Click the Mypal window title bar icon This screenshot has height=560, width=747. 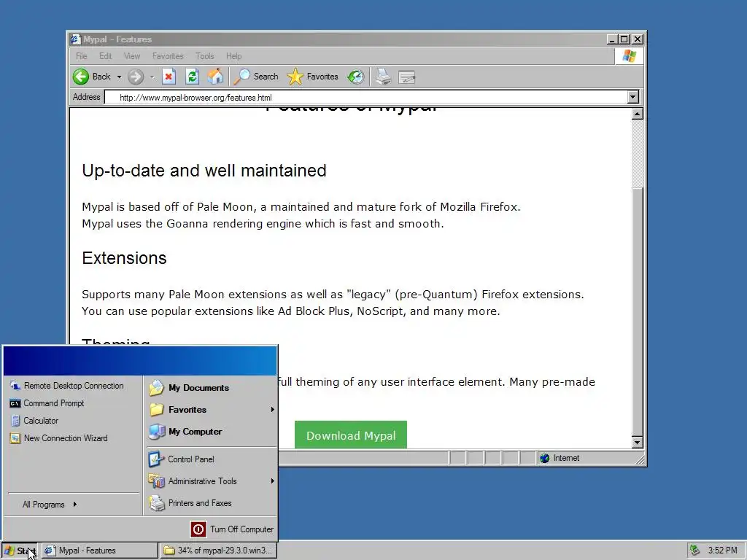click(75, 39)
